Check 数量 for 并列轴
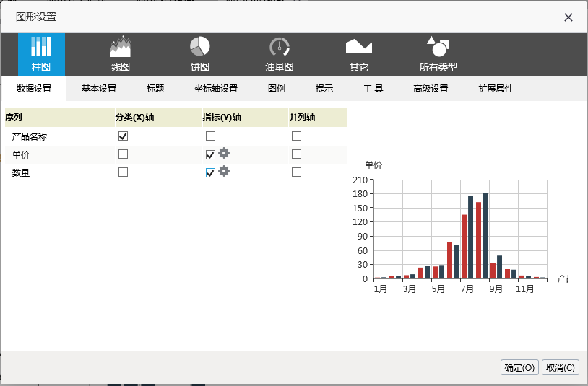This screenshot has width=588, height=386. tap(296, 172)
